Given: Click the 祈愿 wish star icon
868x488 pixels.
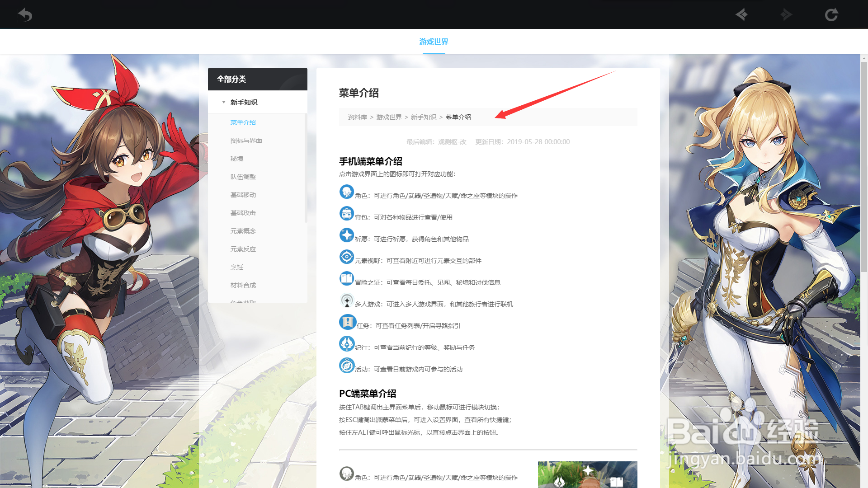Looking at the screenshot, I should point(347,235).
